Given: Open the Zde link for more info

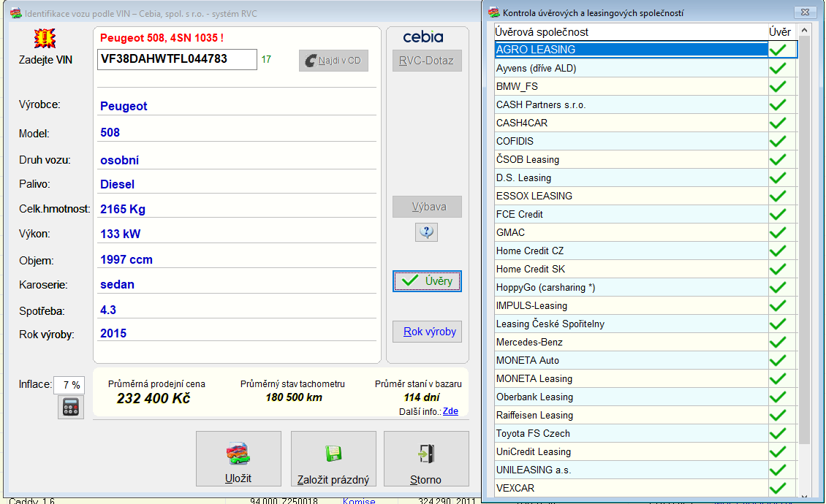Looking at the screenshot, I should coord(450,411).
